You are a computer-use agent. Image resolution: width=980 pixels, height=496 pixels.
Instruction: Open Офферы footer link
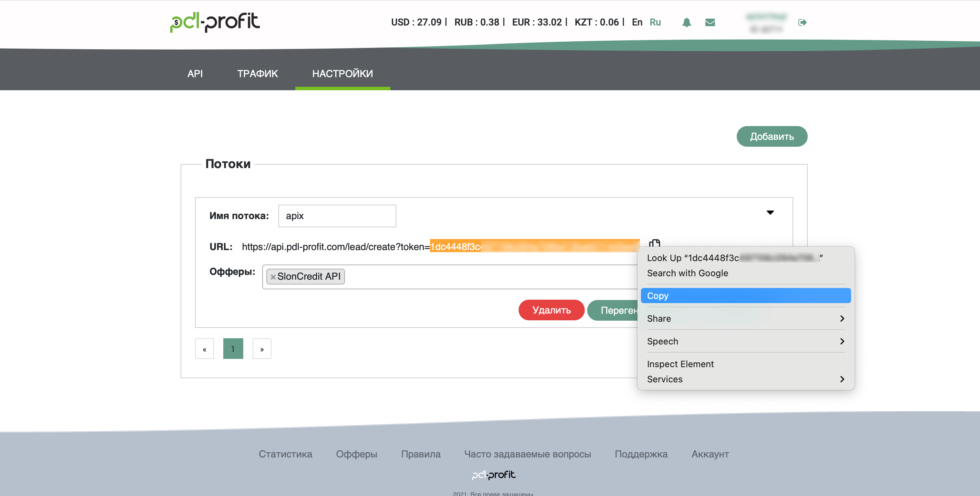pos(356,454)
